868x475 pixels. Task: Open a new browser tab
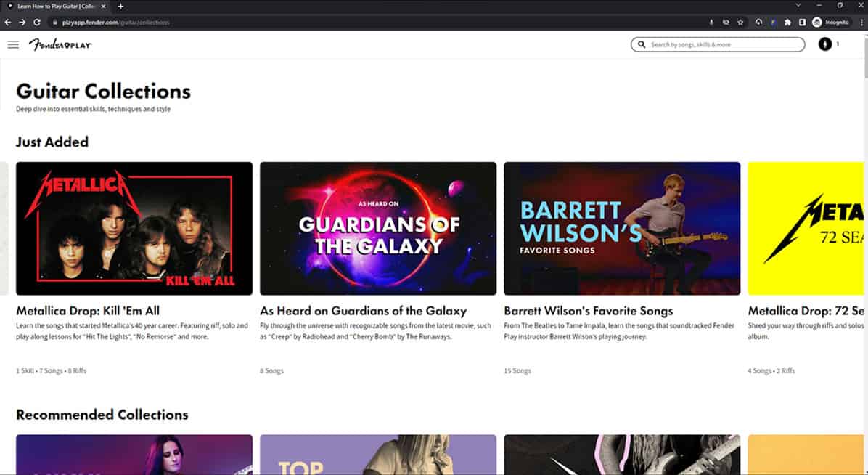[x=120, y=6]
